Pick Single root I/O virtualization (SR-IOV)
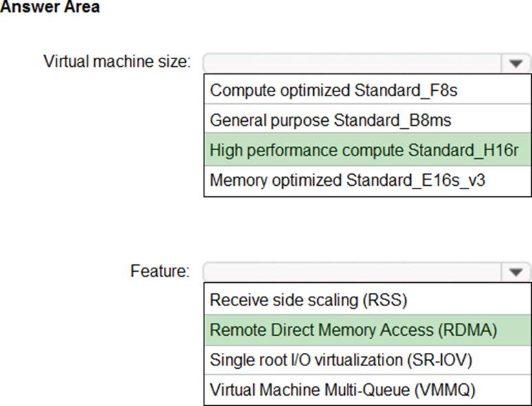This screenshot has width=532, height=406. [368, 360]
